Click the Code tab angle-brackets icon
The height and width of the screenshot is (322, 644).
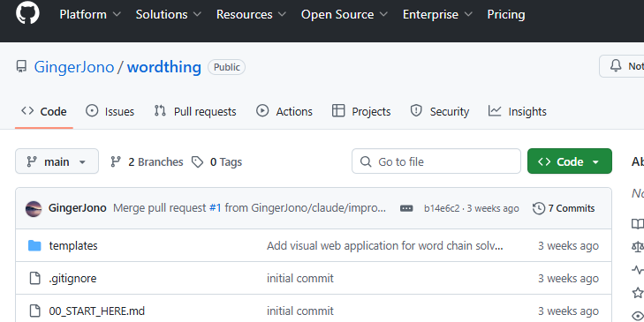point(27,111)
